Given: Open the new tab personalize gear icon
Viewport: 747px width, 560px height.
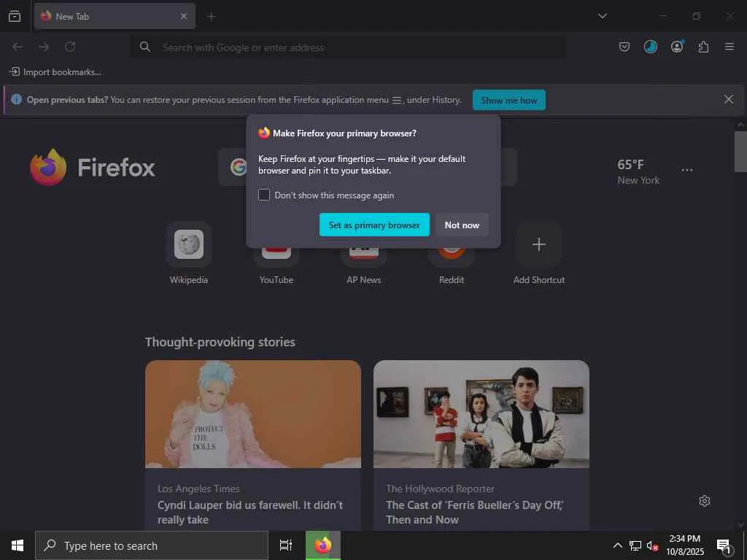Looking at the screenshot, I should [x=705, y=501].
